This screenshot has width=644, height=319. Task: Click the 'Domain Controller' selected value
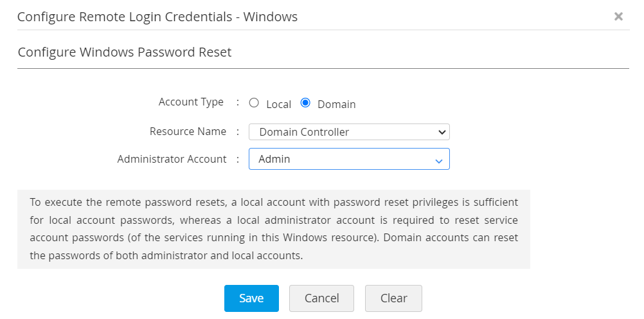pos(304,132)
